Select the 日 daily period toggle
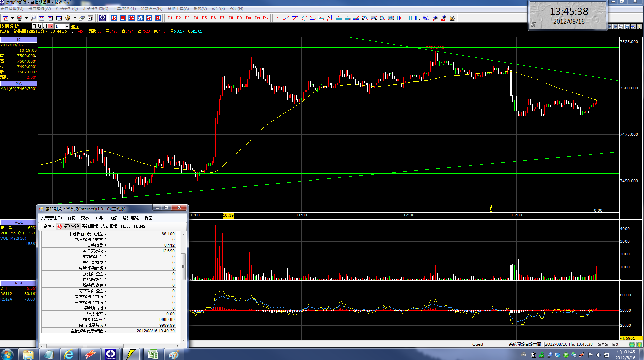Screen dimensions: 644x360 point(34,26)
